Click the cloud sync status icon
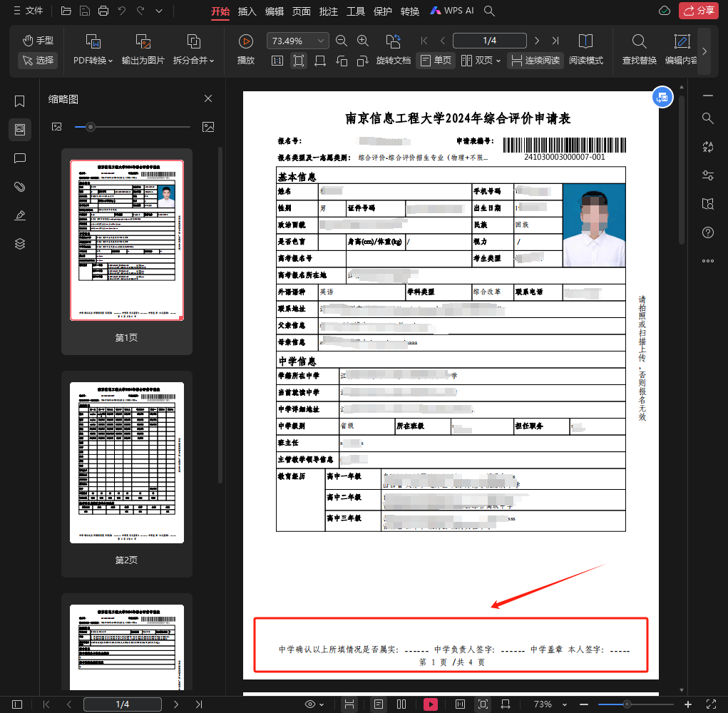The image size is (728, 713). (665, 11)
